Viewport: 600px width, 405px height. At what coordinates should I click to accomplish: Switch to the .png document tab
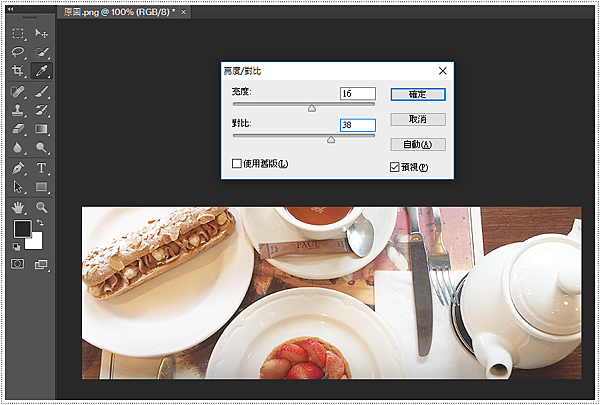tap(119, 12)
